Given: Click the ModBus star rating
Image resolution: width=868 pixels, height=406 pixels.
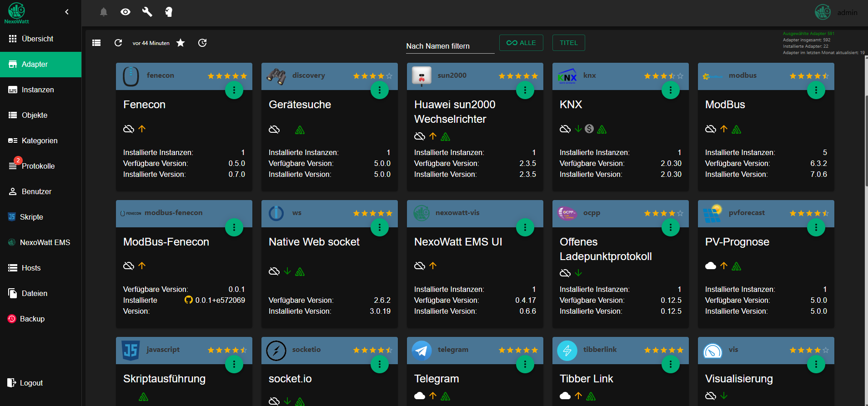Looking at the screenshot, I should (x=809, y=76).
